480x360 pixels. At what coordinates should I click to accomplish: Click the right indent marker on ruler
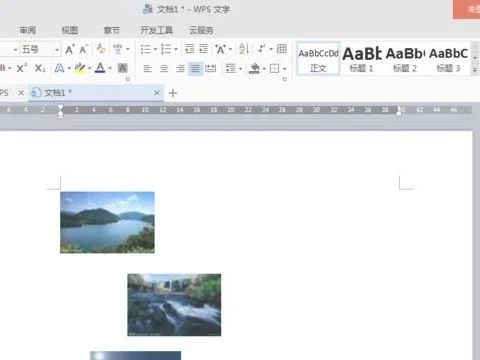point(399,111)
